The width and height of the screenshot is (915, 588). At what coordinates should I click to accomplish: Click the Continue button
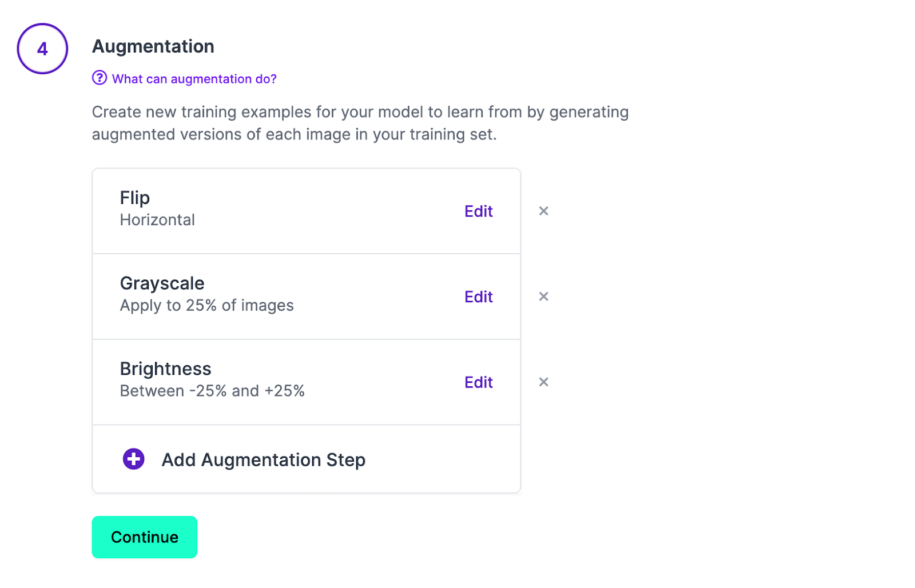145,537
